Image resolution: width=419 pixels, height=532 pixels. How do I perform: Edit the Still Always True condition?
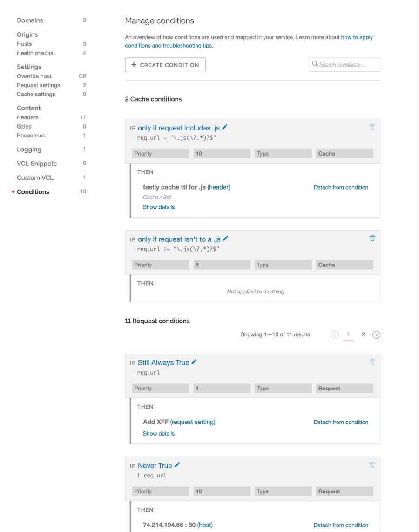pos(194,362)
